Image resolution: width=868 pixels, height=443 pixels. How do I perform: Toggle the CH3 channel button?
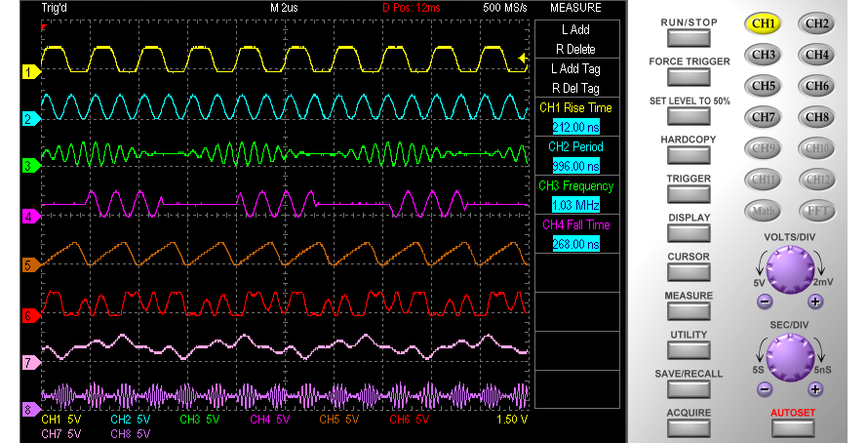[x=763, y=55]
